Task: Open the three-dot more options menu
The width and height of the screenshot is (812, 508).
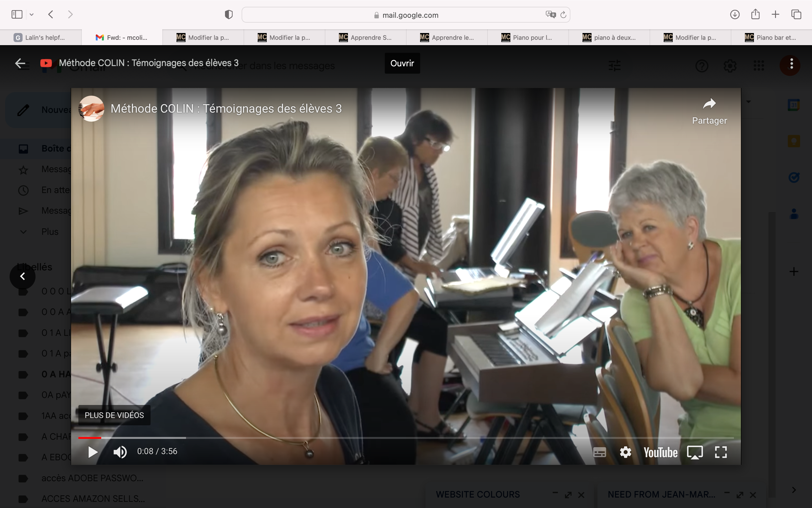Action: (791, 63)
